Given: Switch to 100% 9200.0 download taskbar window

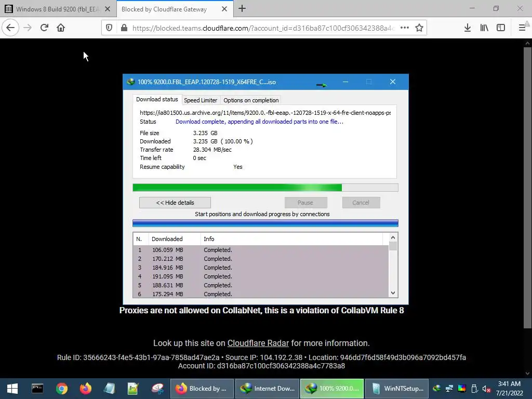Looking at the screenshot, I should pyautogui.click(x=332, y=389).
